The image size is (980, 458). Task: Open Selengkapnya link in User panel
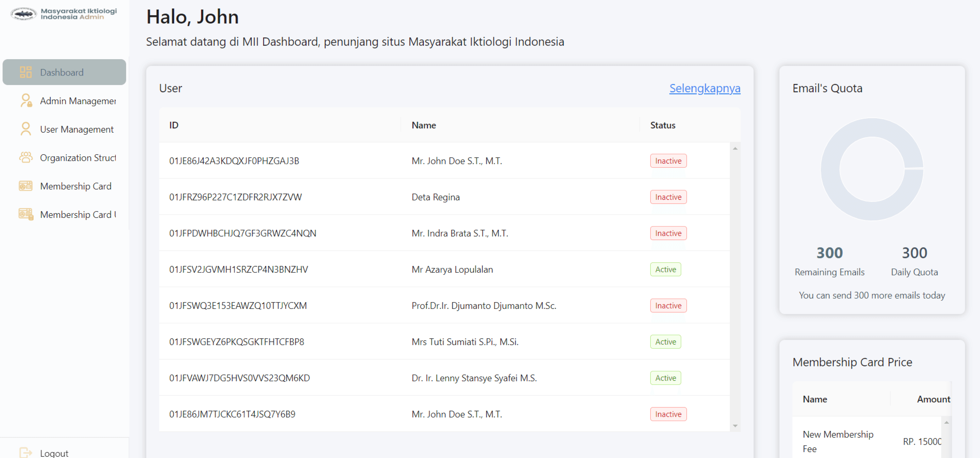tap(704, 88)
